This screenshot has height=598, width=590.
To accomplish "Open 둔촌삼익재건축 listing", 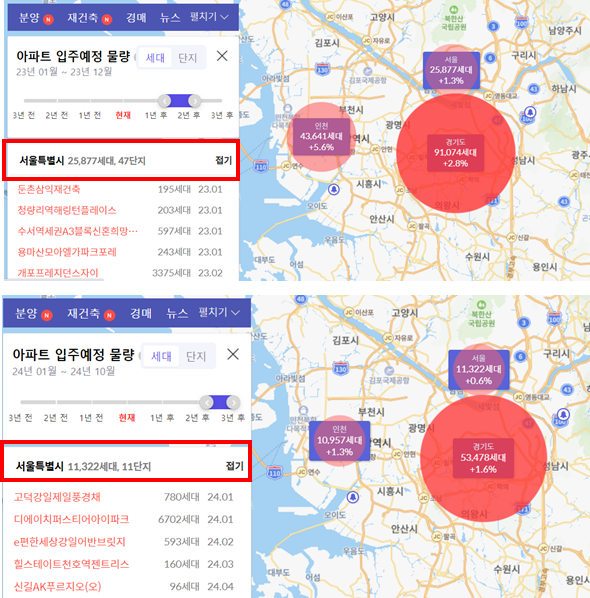I will [49, 189].
